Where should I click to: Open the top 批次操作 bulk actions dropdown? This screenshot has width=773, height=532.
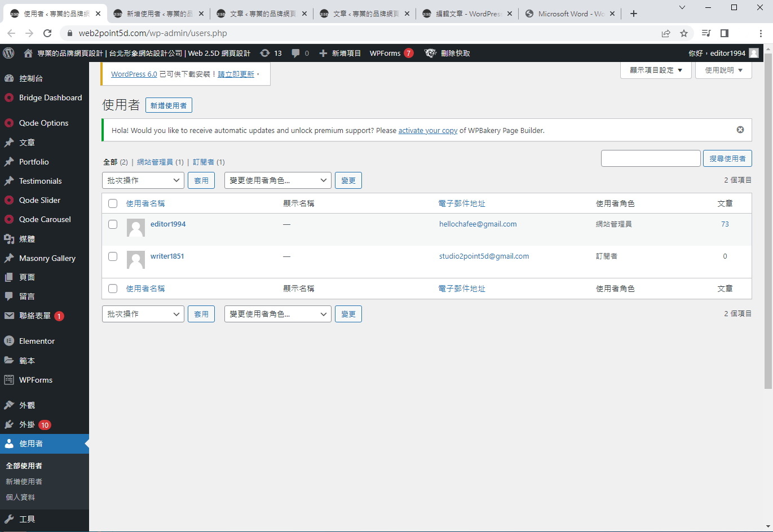[143, 180]
